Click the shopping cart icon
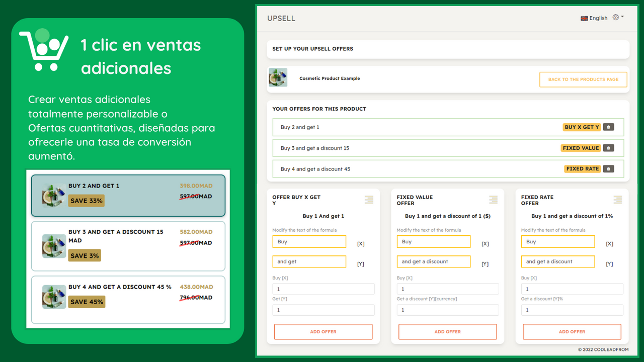The width and height of the screenshot is (644, 362). [44, 50]
